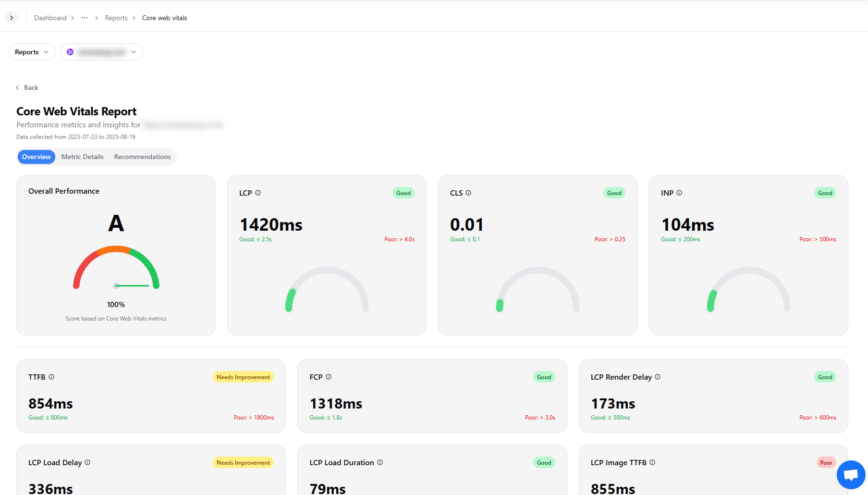The image size is (868, 495).
Task: Navigate to Dashboard in the breadcrumb
Action: (x=50, y=18)
